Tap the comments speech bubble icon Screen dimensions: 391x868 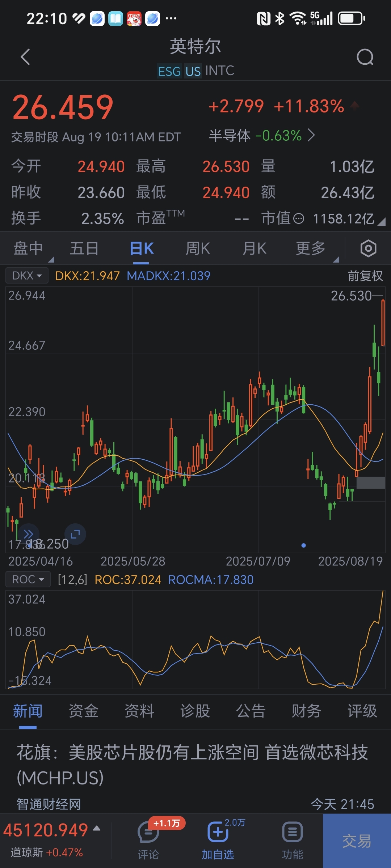[x=148, y=832]
